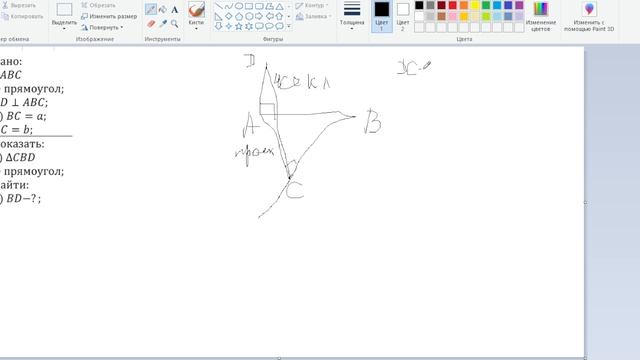Pick the brown color swatch
This screenshot has height=360, width=640.
[441, 16]
